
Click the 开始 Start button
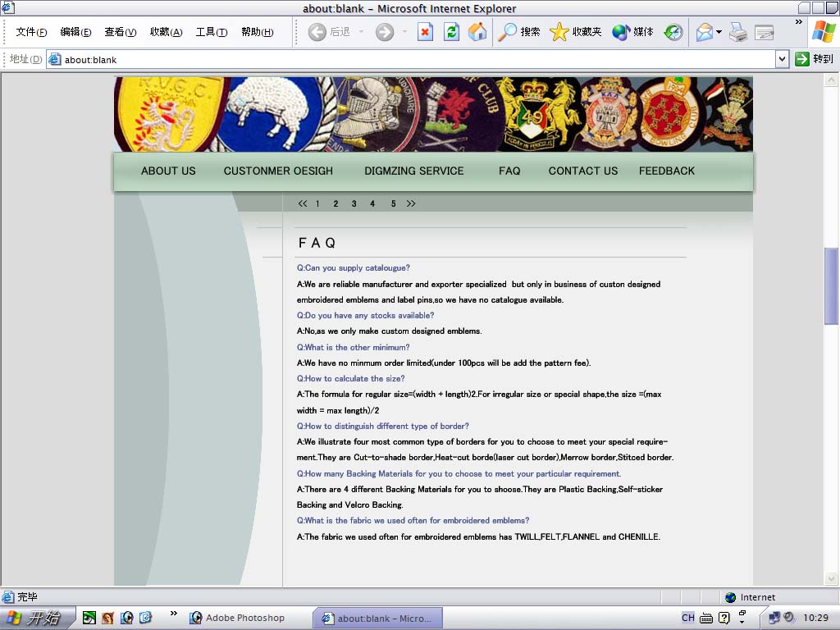coord(36,618)
